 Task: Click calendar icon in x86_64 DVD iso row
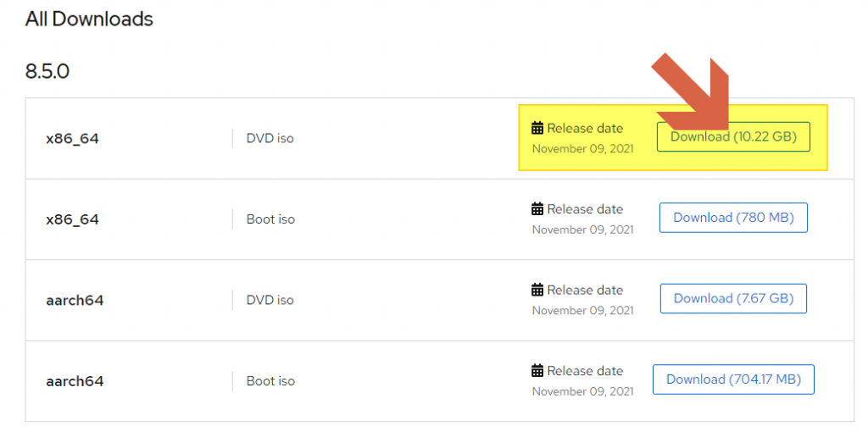click(537, 129)
